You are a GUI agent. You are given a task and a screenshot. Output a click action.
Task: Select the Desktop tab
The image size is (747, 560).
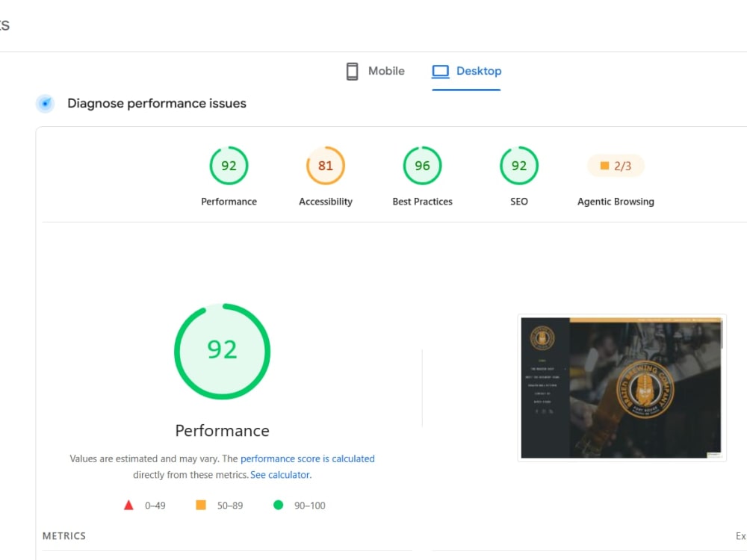click(466, 72)
